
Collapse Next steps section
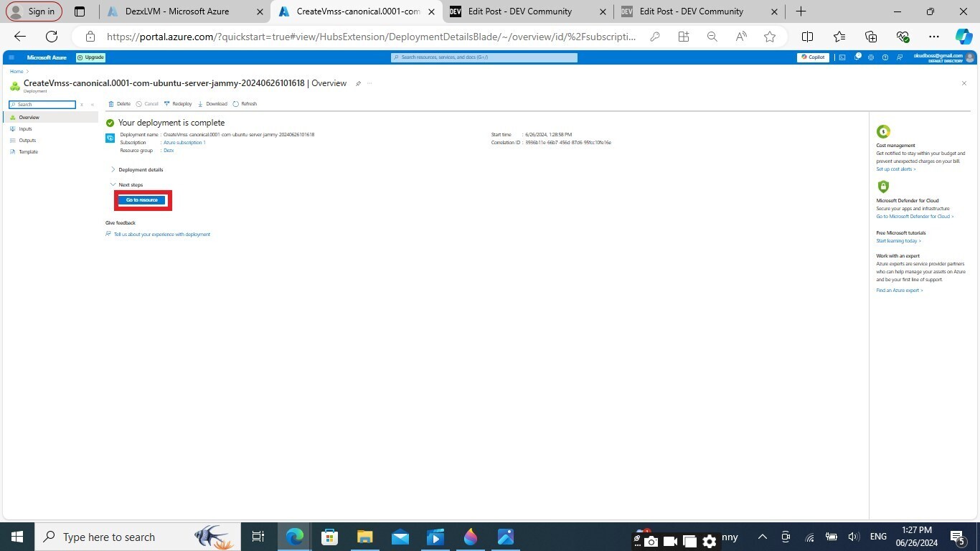tap(126, 185)
